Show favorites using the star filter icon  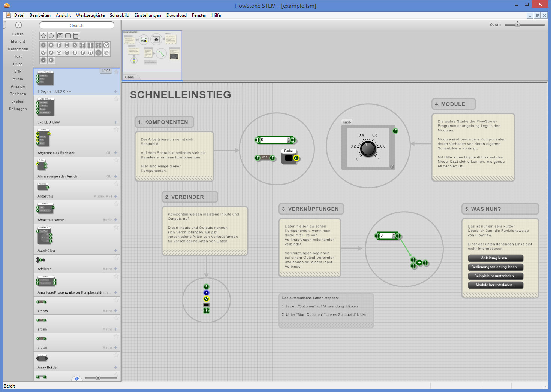(43, 36)
